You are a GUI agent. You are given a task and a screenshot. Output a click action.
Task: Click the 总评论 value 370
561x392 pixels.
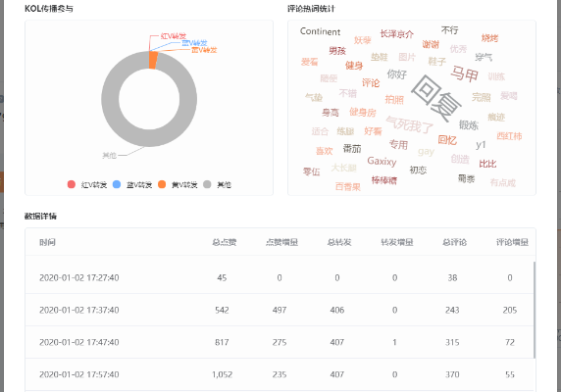452,374
